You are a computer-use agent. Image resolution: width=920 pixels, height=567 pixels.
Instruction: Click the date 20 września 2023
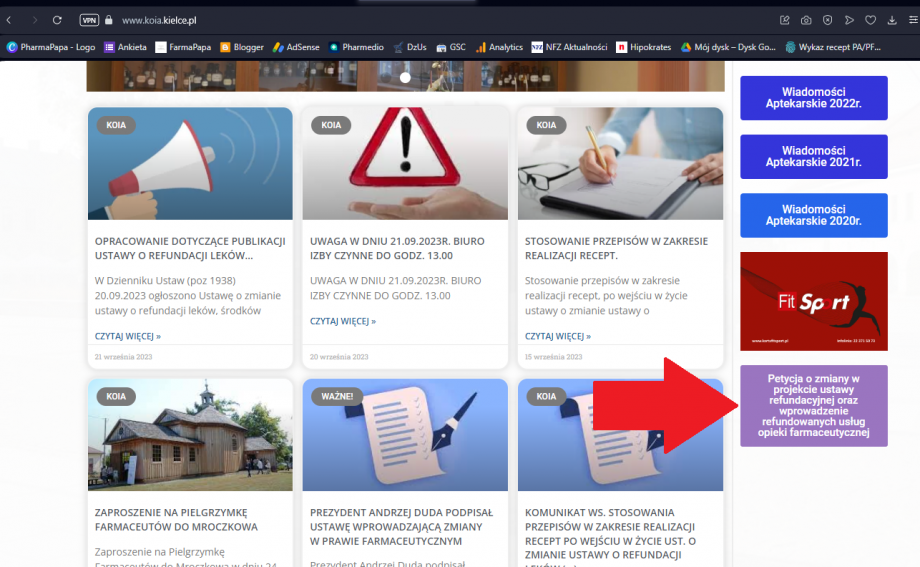pyautogui.click(x=339, y=357)
